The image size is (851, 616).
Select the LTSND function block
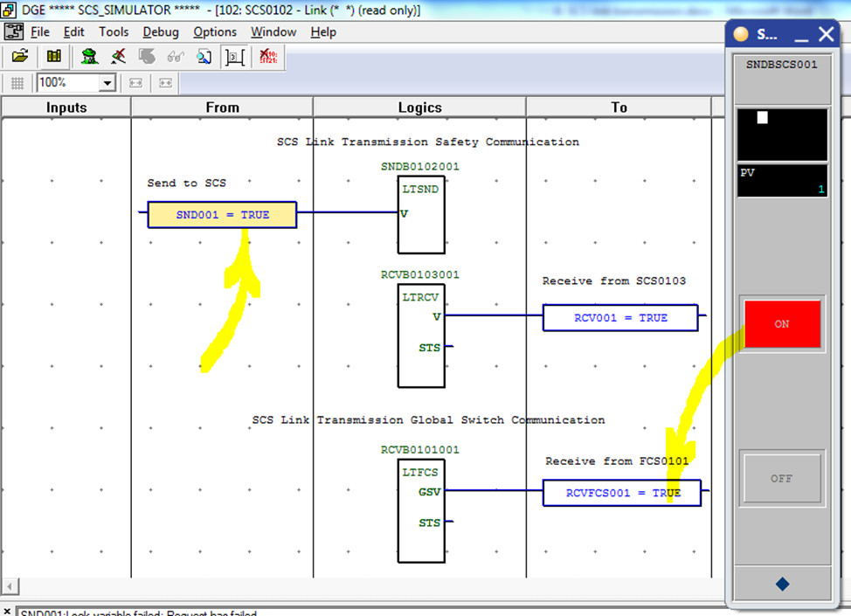[x=421, y=215]
